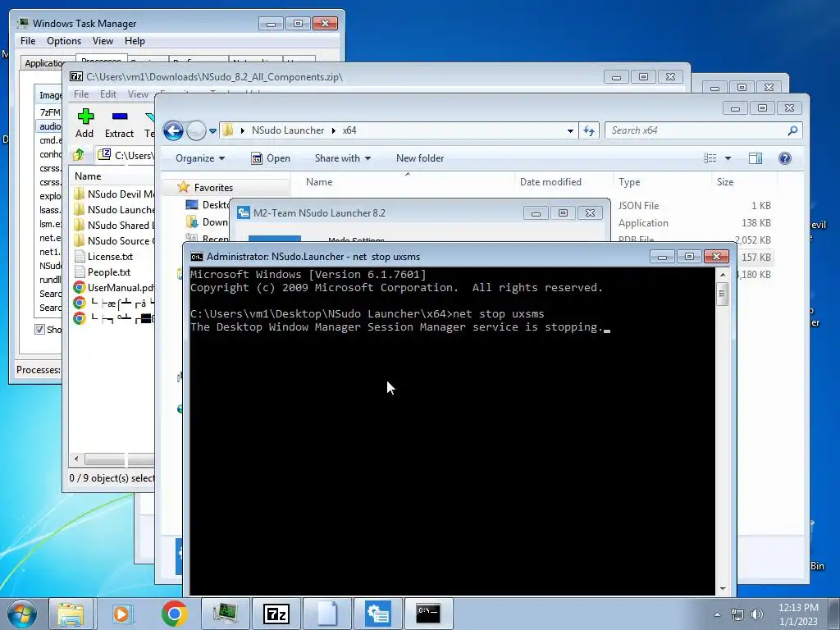Click New folder in Explorer toolbar

pos(420,158)
